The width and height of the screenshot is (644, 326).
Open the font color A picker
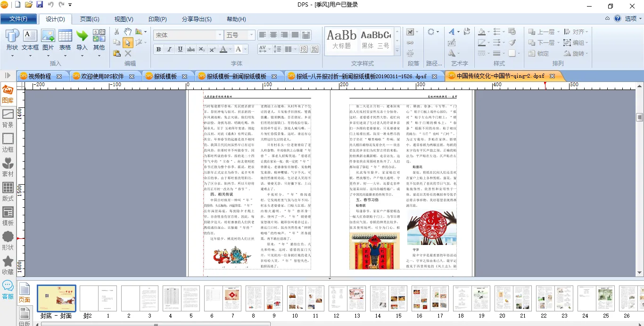click(x=223, y=49)
